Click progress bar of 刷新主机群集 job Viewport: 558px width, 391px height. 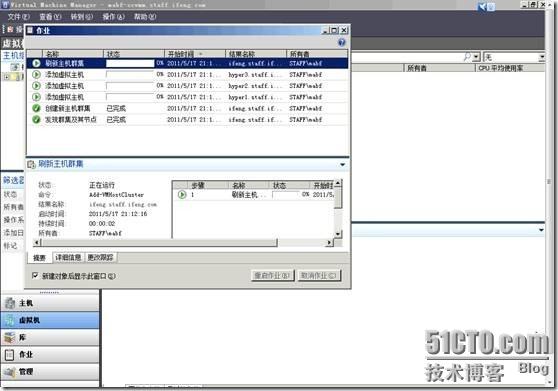pos(130,63)
